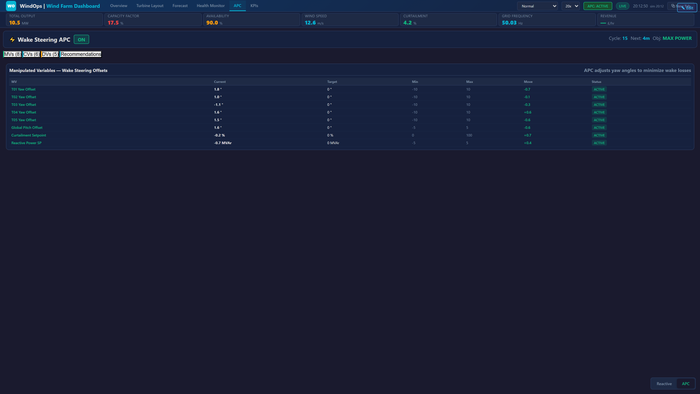Click the Move column header

coord(528,82)
